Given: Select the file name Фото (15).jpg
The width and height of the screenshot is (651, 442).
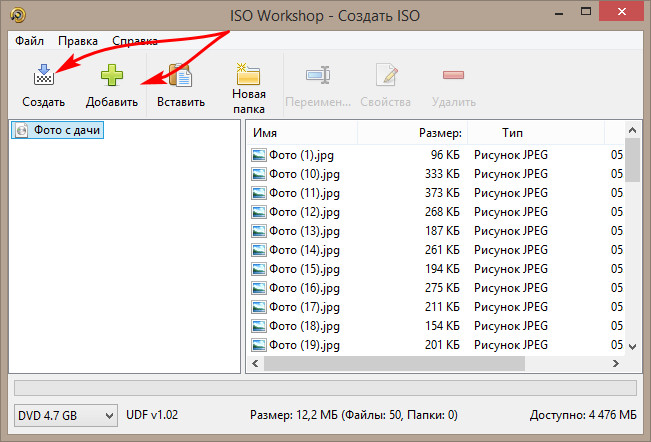Looking at the screenshot, I should point(304,269).
